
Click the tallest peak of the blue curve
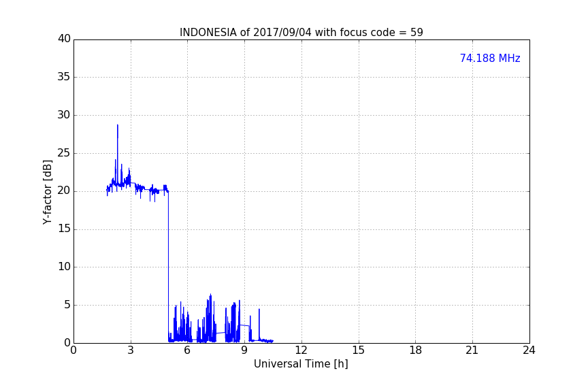pyautogui.click(x=117, y=125)
